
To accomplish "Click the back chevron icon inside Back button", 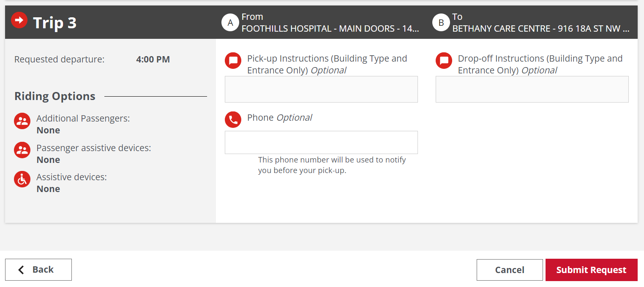I will pyautogui.click(x=21, y=270).
